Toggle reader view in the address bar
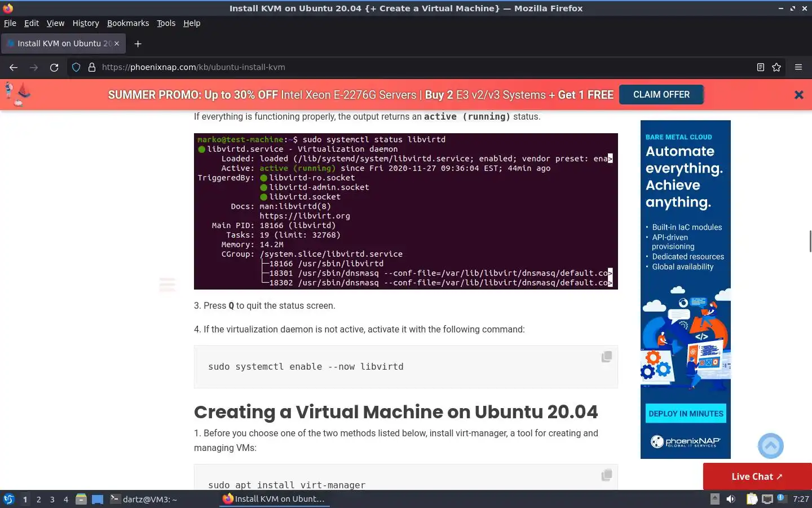 [x=761, y=67]
